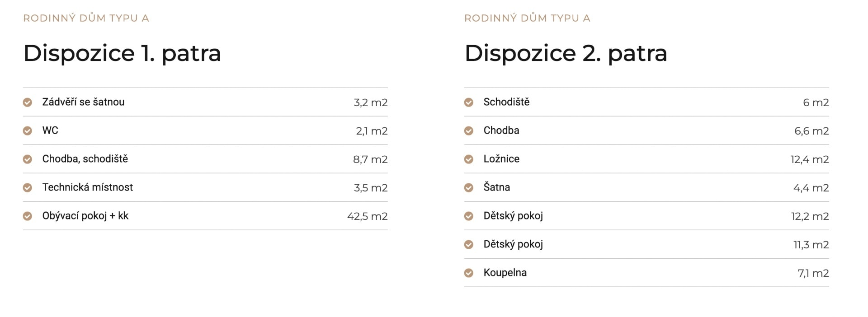Screen dimensions: 868x317
Task: Click Rodinný dům typu A above the 1. patra heading
Action: pos(86,18)
